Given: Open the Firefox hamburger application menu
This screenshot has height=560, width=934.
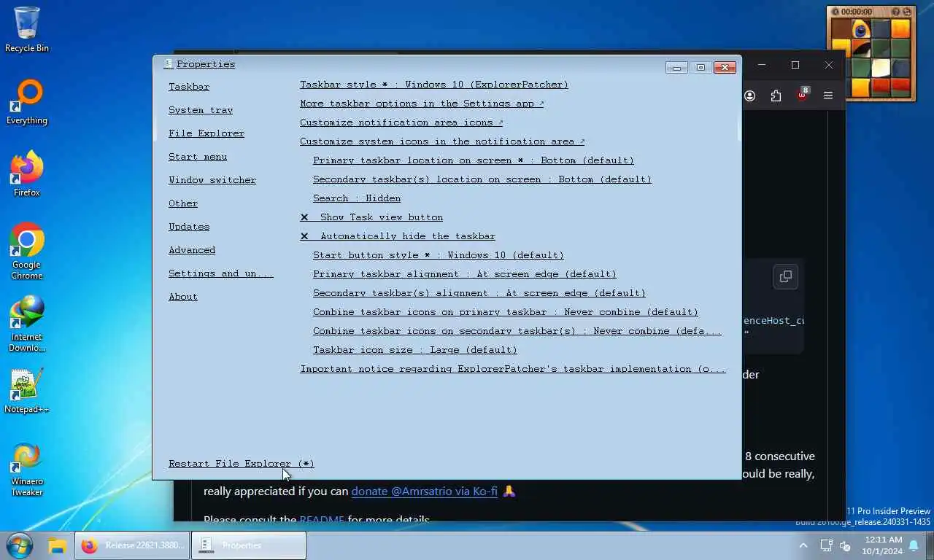Looking at the screenshot, I should 828,96.
